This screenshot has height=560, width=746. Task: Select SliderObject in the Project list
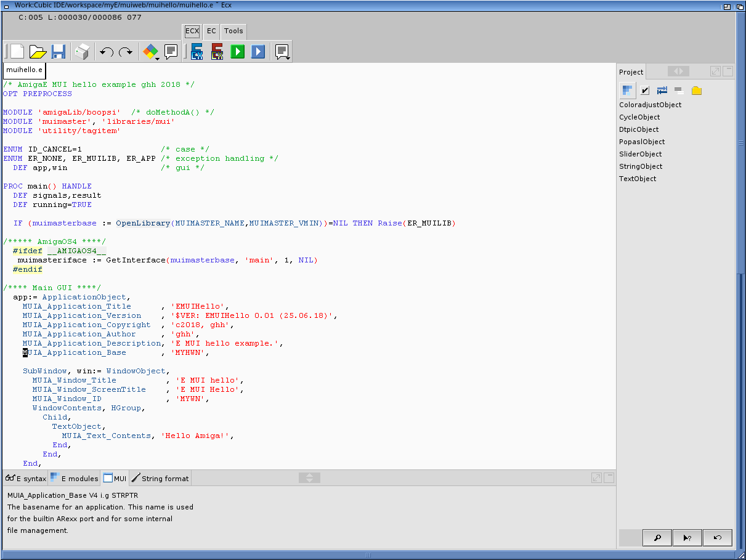[x=640, y=154]
